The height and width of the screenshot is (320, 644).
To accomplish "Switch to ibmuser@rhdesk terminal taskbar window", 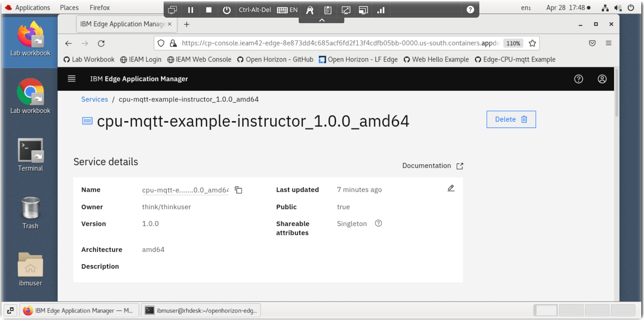I will point(201,310).
